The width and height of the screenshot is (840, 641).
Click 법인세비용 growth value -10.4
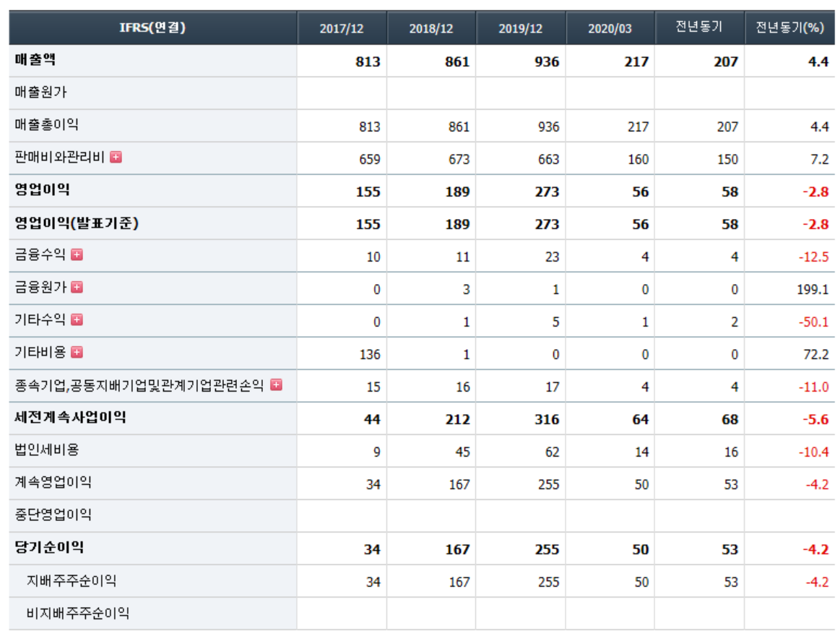[814, 452]
